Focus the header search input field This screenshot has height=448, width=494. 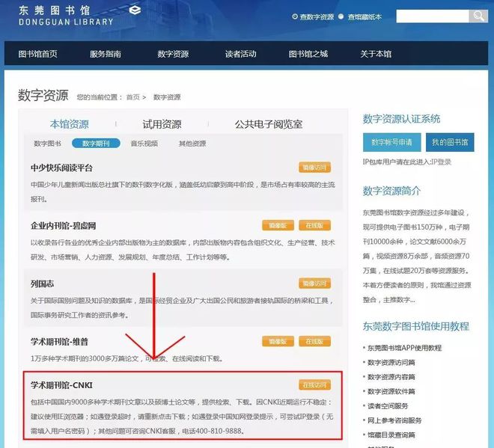point(433,16)
